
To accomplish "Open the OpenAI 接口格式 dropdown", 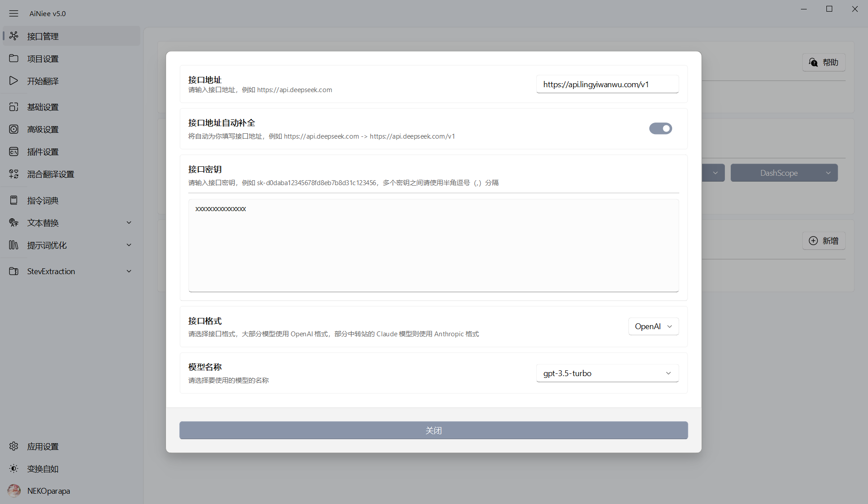I will tap(653, 326).
